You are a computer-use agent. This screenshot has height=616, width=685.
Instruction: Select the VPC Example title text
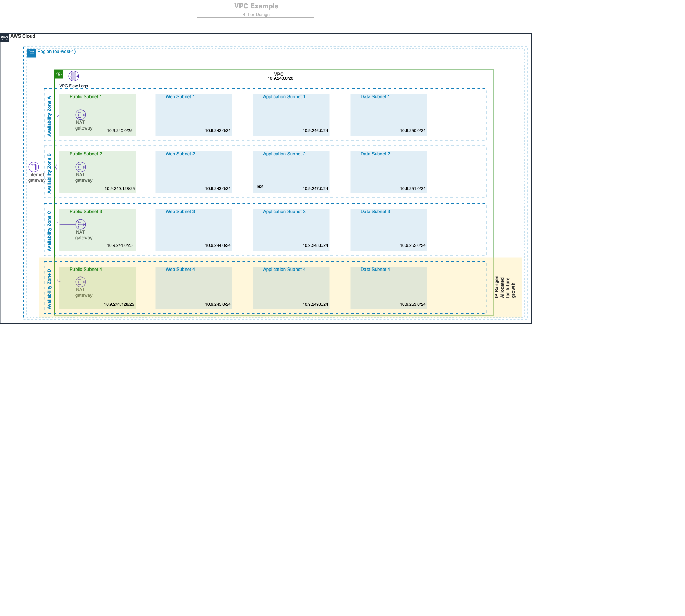click(x=256, y=6)
